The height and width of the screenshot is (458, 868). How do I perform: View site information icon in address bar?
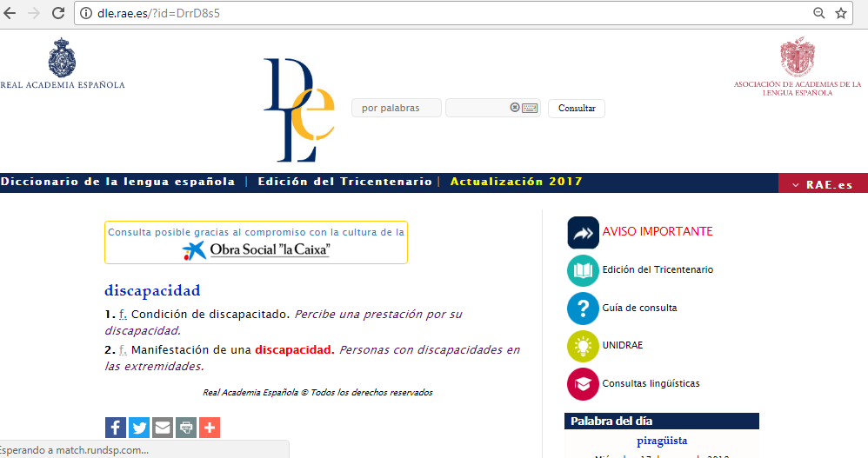tap(86, 13)
